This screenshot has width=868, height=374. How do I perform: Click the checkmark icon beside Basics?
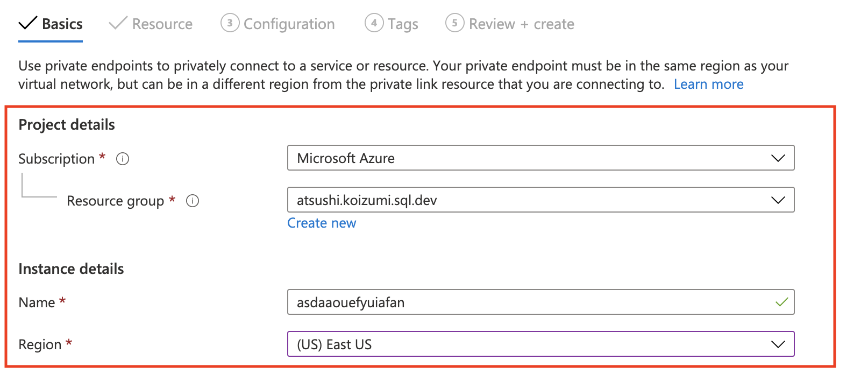pyautogui.click(x=27, y=24)
